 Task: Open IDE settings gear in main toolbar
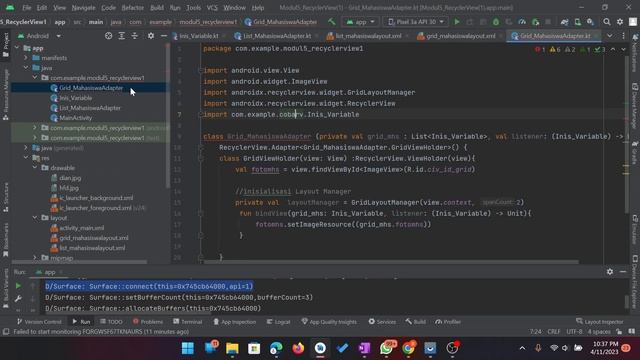click(620, 22)
